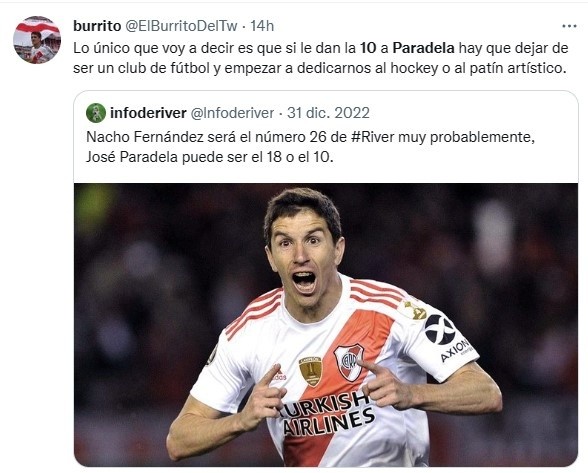Screen dimensions: 588x473
Task: Click the bold number 10 in tweet
Action: 368,48
